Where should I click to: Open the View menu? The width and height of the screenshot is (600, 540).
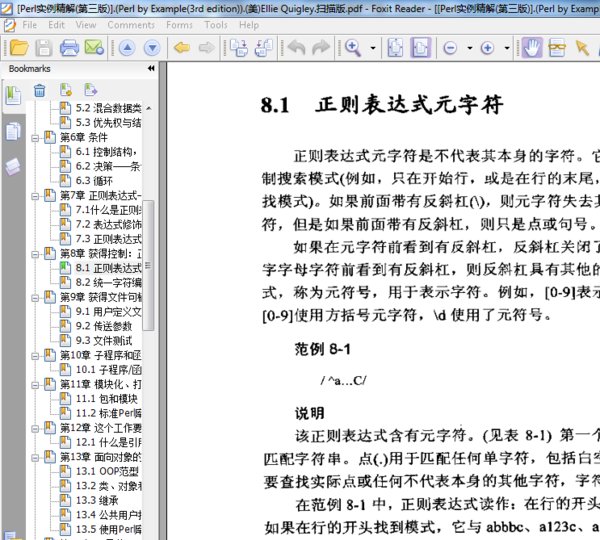pos(86,25)
